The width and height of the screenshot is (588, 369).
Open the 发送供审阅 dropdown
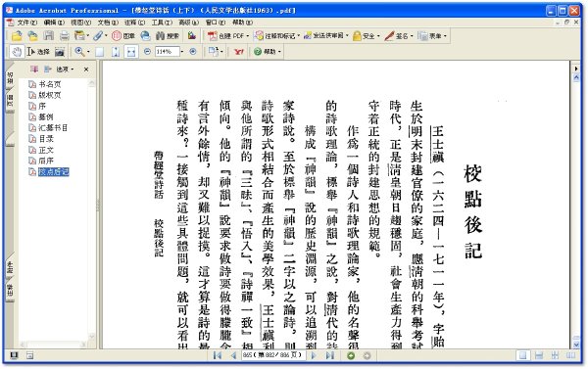click(x=326, y=36)
